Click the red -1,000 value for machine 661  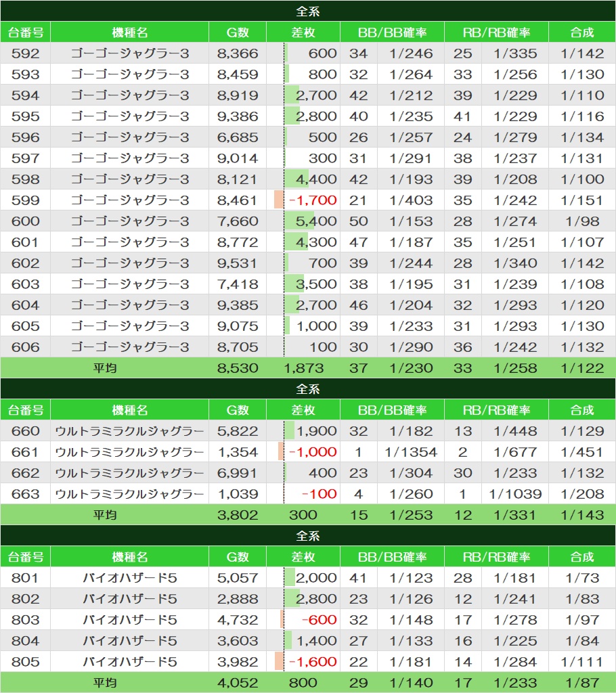(313, 452)
